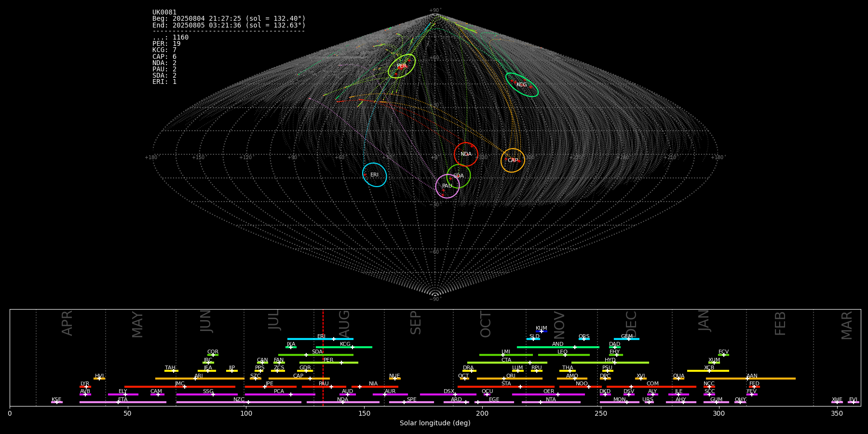Click the GEM shower bar in the timeline
This screenshot has width=868, height=434.
[626, 339]
